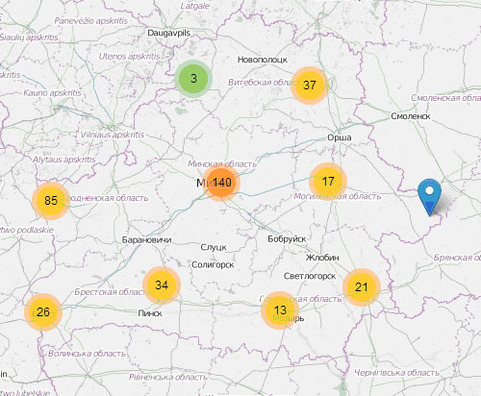Select the blue location pin marker
This screenshot has height=396, width=481.
430,197
